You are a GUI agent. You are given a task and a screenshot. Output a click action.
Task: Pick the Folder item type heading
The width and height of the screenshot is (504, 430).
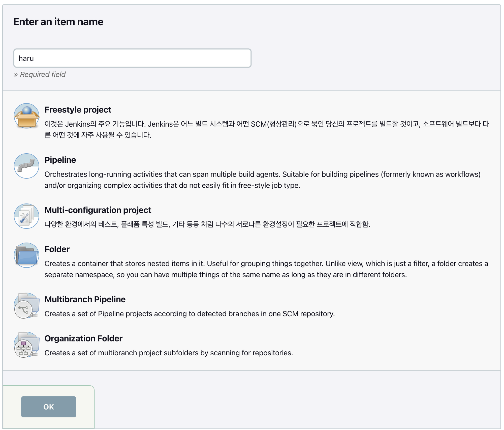point(57,249)
